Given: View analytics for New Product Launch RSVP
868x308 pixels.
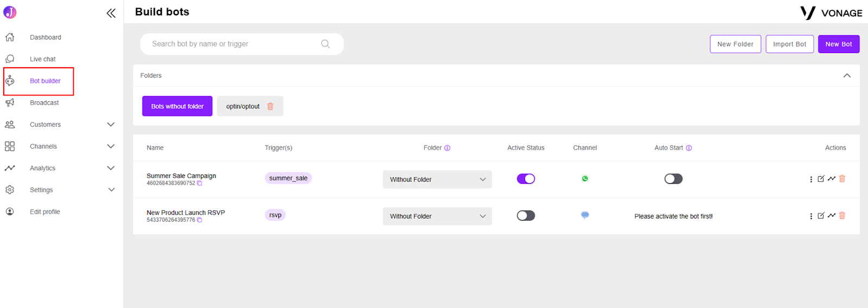Looking at the screenshot, I should tap(832, 215).
